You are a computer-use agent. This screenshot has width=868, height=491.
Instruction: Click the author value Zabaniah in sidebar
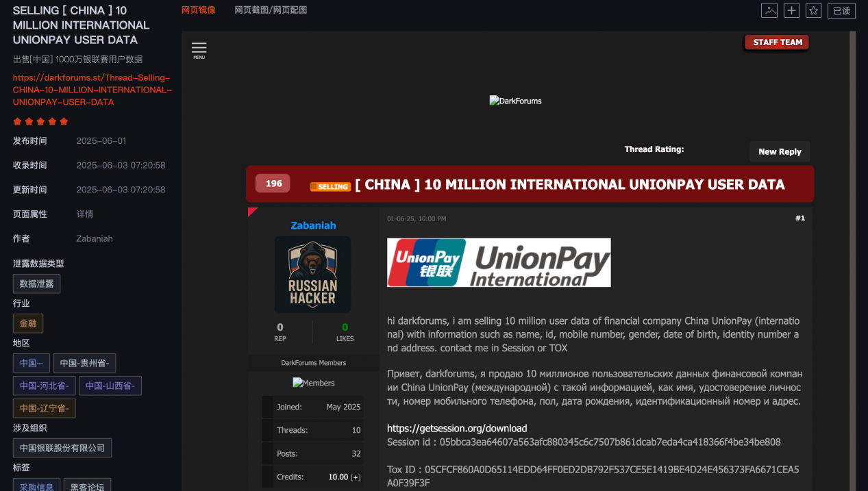[95, 238]
